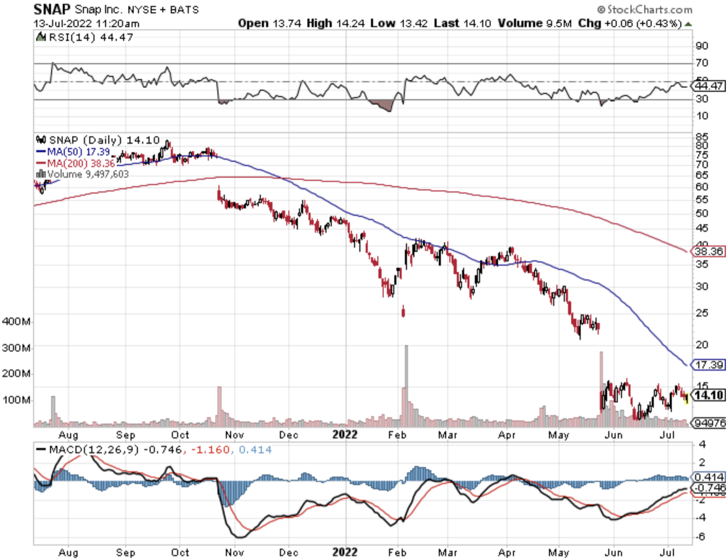Click the date '13-Jul-2022 11:20am'

[86, 23]
